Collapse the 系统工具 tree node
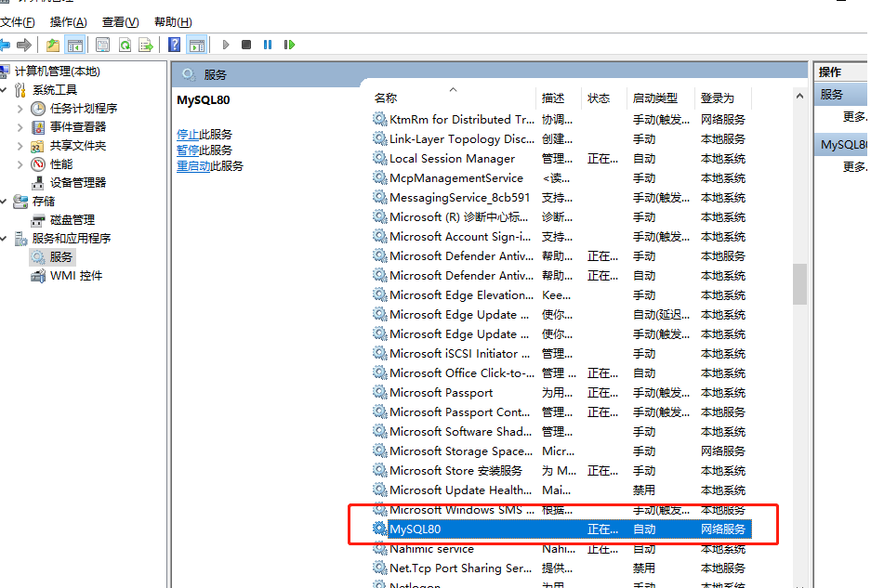Screen dimensions: 871x588 point(4,90)
